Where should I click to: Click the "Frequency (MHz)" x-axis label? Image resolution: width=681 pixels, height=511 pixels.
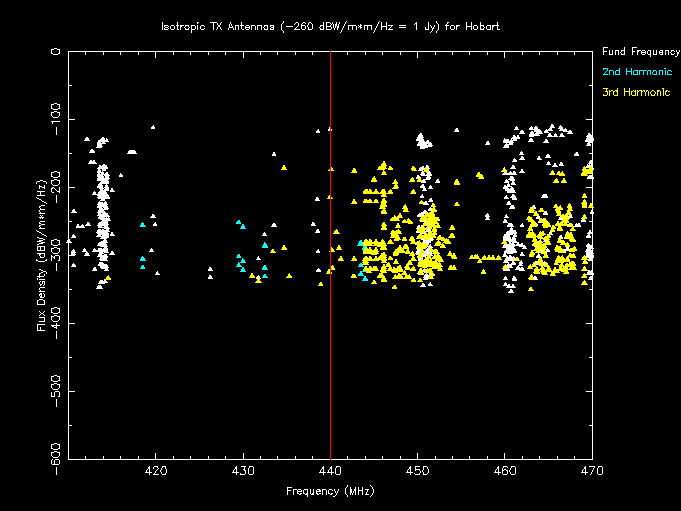click(x=330, y=491)
